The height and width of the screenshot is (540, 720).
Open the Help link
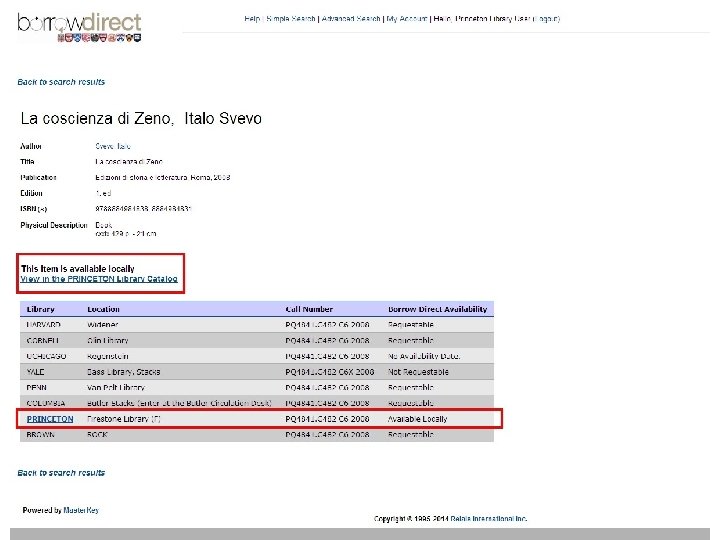252,19
